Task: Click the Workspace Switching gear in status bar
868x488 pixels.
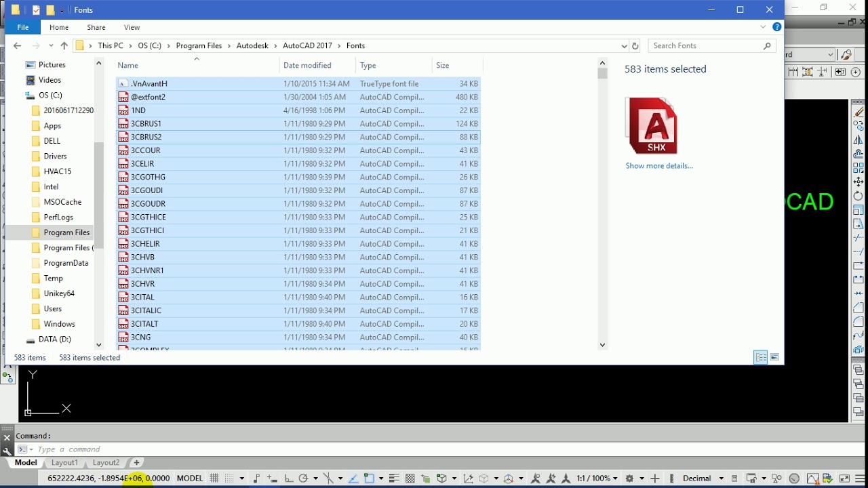Action: tap(630, 479)
